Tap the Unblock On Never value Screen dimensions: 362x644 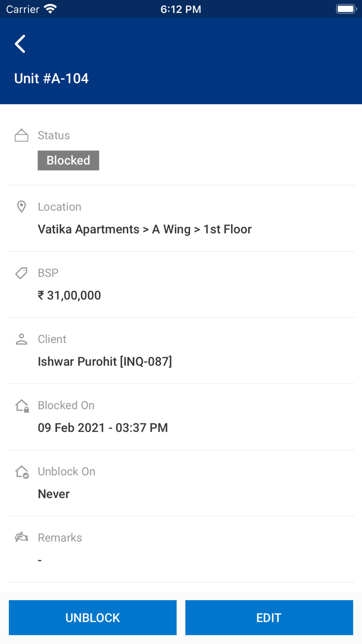[54, 494]
